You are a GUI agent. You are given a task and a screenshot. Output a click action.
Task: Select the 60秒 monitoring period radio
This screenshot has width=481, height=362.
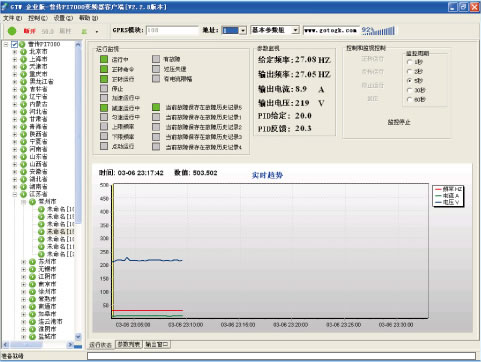(x=409, y=99)
